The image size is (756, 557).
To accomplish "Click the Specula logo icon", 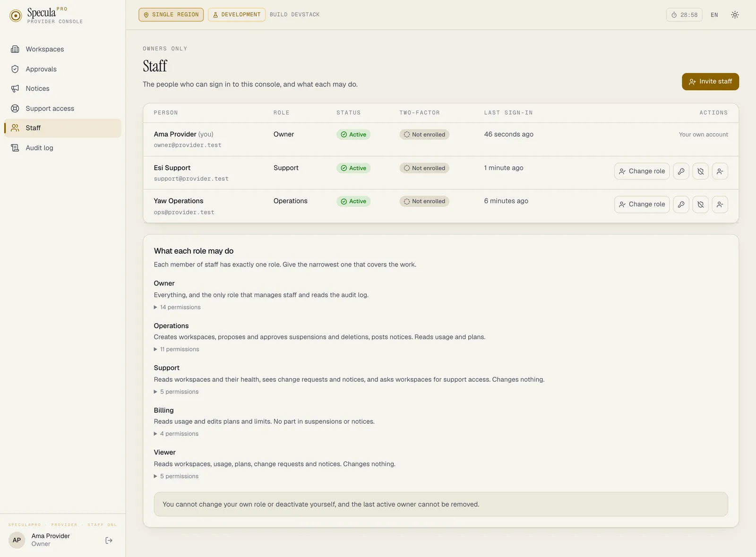I will point(16,16).
